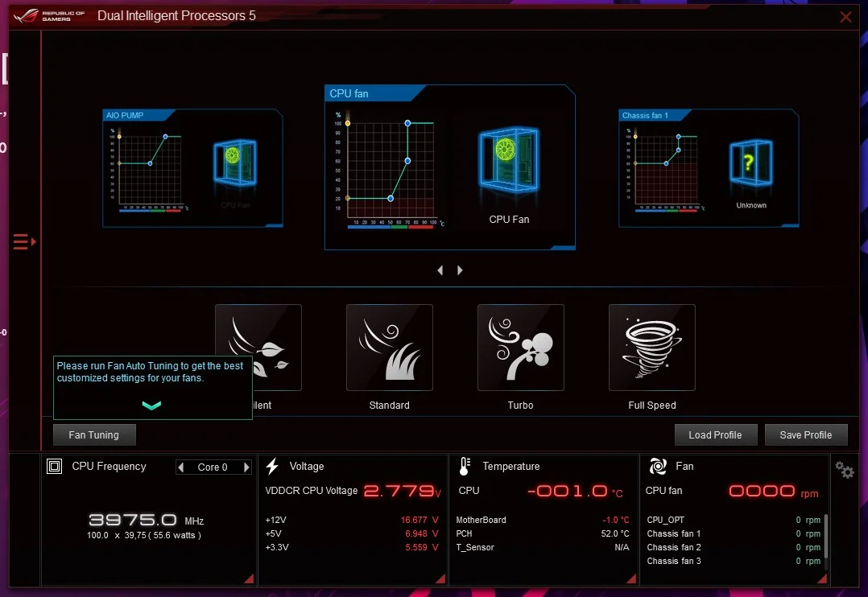Click the +12V voltage row
Image resolution: width=868 pixels, height=597 pixels.
click(352, 520)
